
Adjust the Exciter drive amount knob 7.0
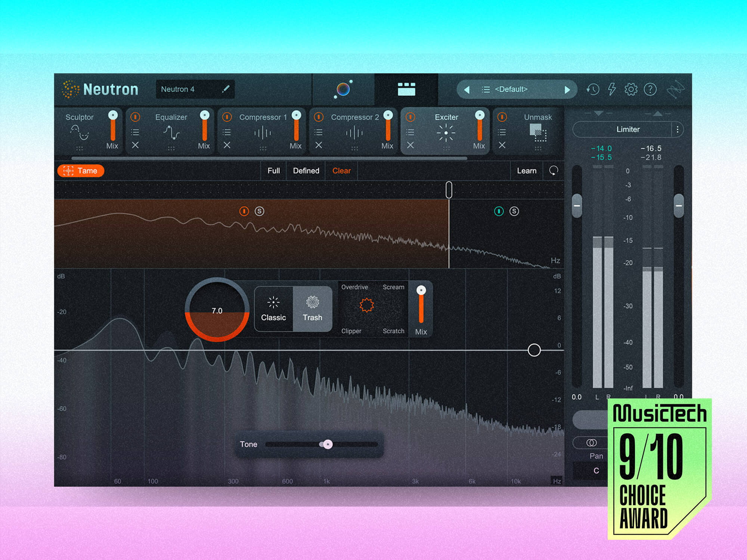[217, 310]
